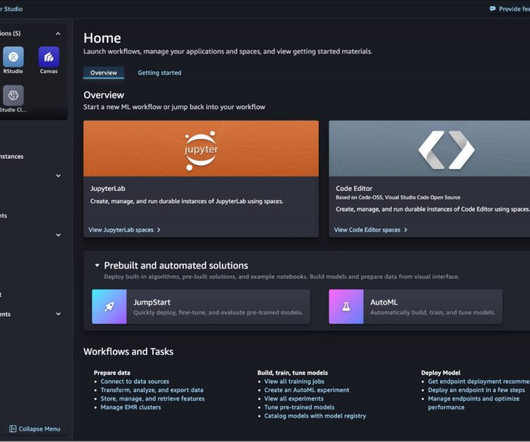
Task: Click the Collapse Menu icon
Action: tap(13, 429)
